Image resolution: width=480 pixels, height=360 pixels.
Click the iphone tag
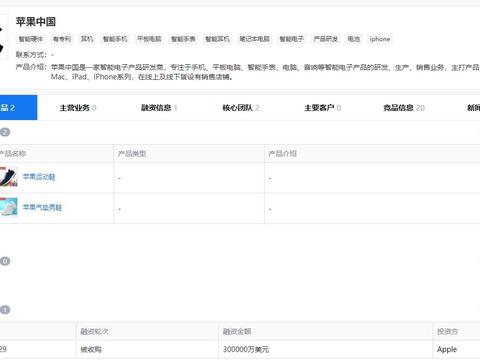[x=380, y=39]
